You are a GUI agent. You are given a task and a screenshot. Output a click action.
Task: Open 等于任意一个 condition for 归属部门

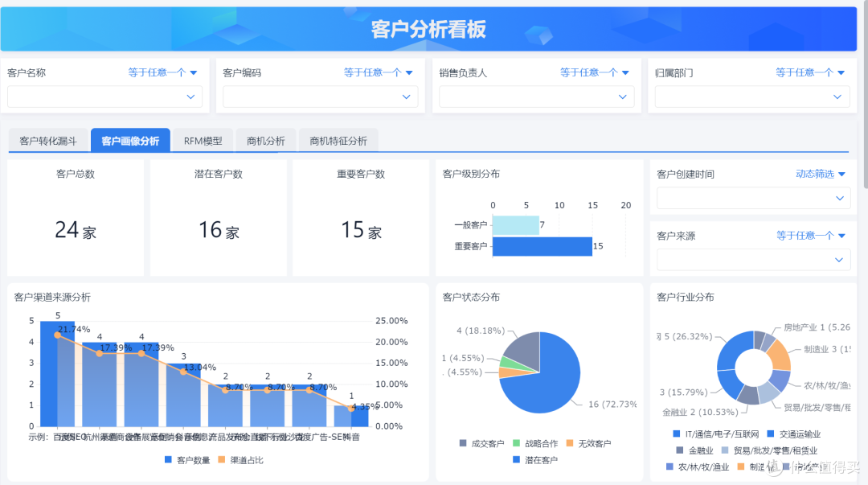tap(810, 72)
